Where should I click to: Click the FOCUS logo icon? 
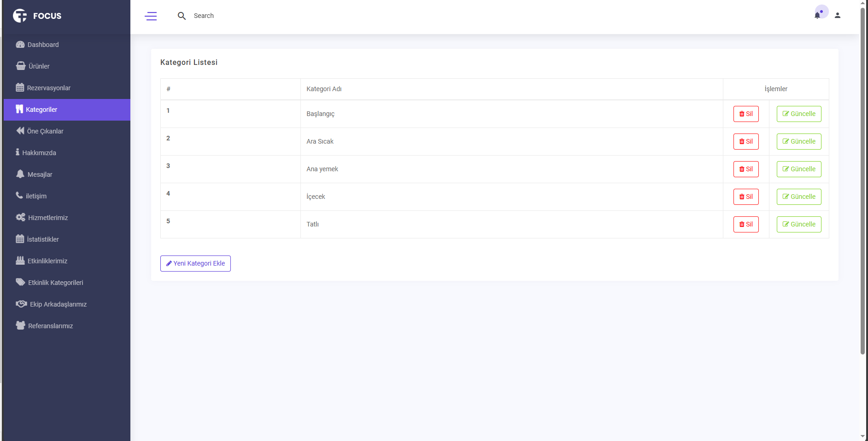pyautogui.click(x=20, y=16)
